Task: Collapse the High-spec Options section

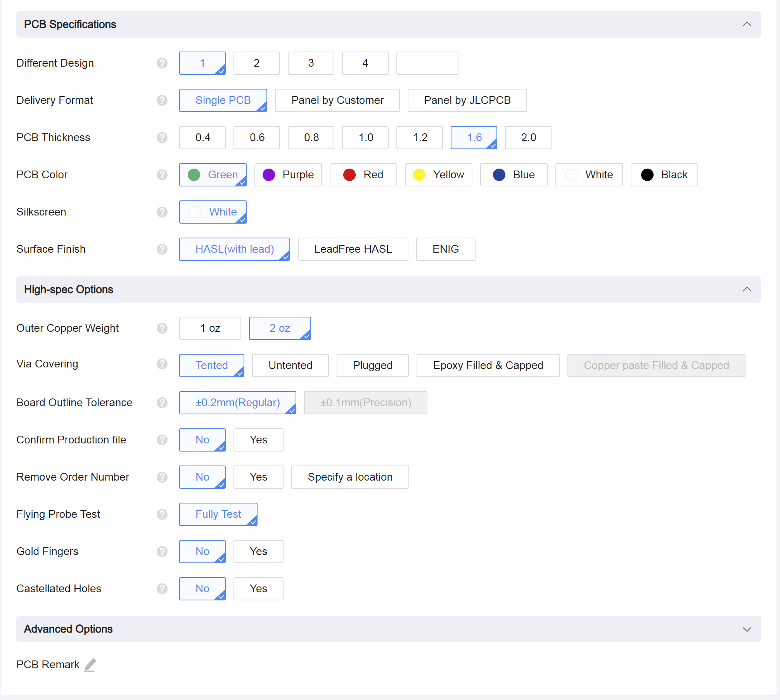Action: [x=747, y=289]
